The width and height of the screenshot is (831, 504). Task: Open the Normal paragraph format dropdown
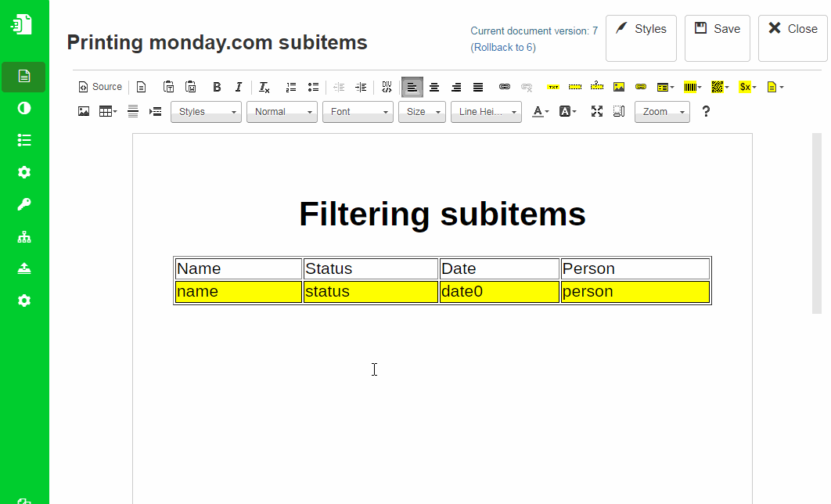pyautogui.click(x=282, y=112)
